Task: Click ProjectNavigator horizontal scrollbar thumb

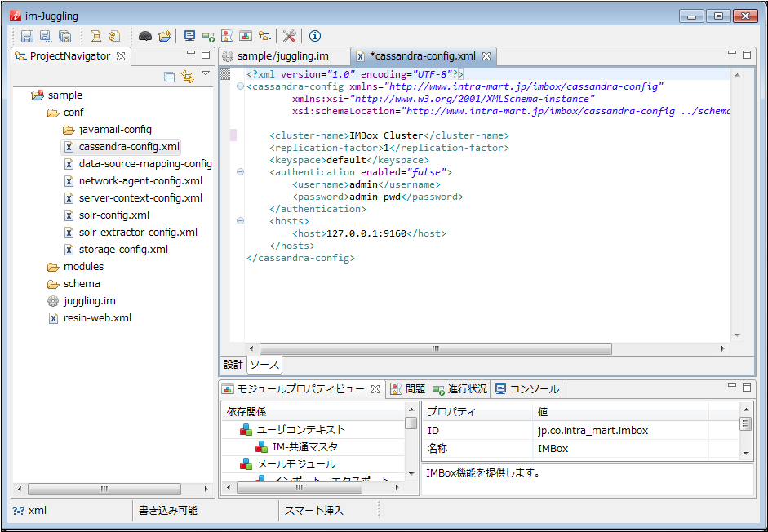Action: click(104, 489)
